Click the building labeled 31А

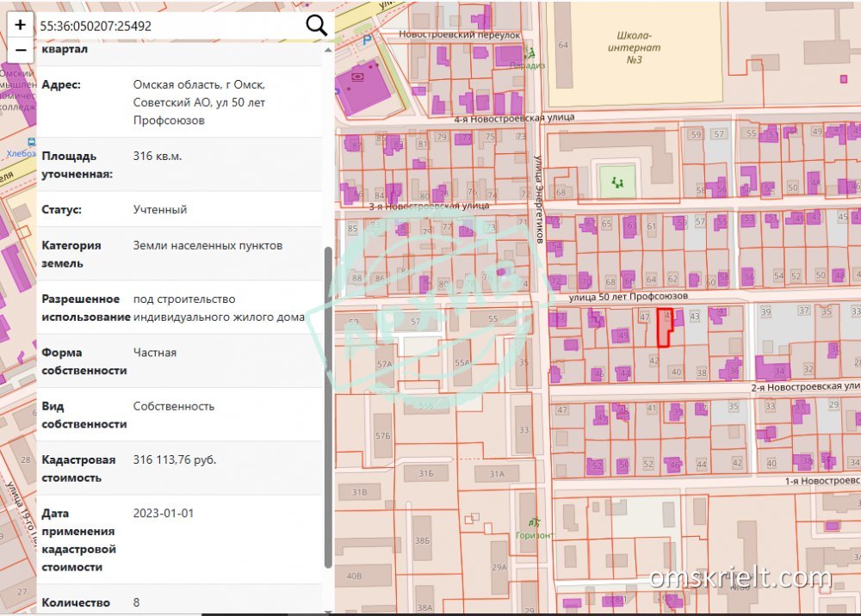pos(497,474)
